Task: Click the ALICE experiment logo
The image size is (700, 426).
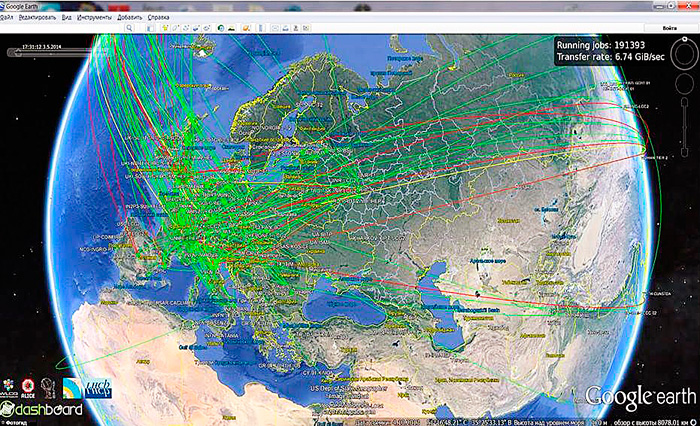Action: tap(28, 388)
